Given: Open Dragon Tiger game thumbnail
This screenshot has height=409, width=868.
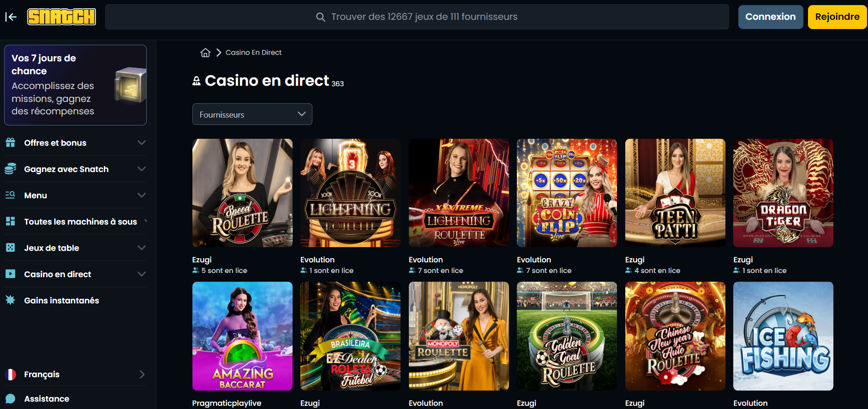Looking at the screenshot, I should point(783,193).
